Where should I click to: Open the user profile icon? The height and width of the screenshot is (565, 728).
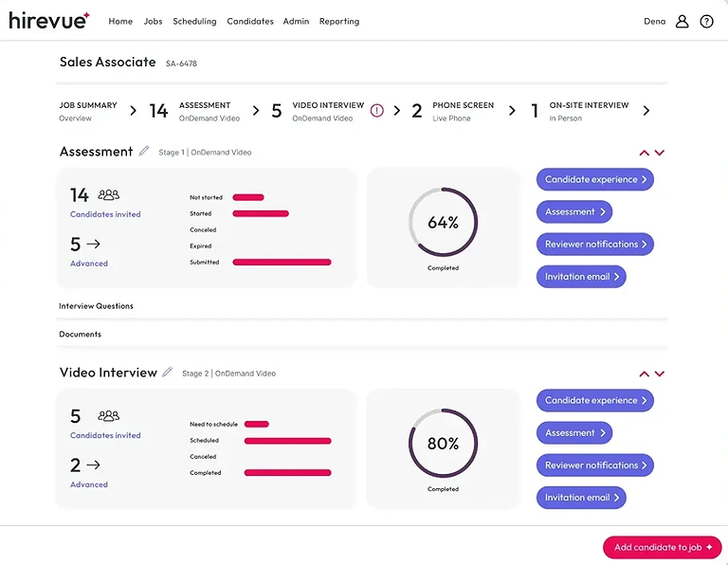682,22
